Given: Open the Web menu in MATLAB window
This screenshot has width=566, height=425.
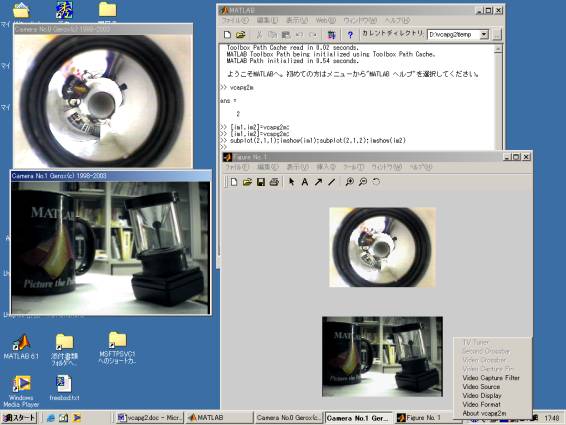Looking at the screenshot, I should pos(325,21).
